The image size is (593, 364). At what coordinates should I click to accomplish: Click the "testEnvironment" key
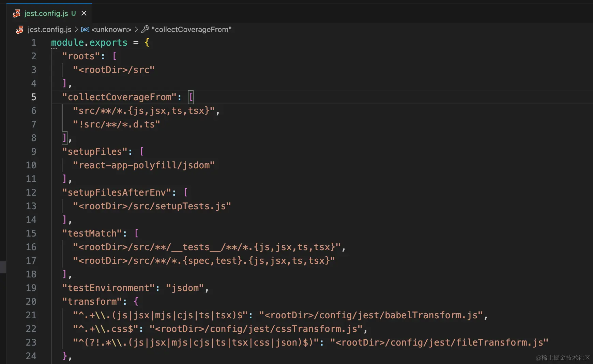[x=108, y=288]
